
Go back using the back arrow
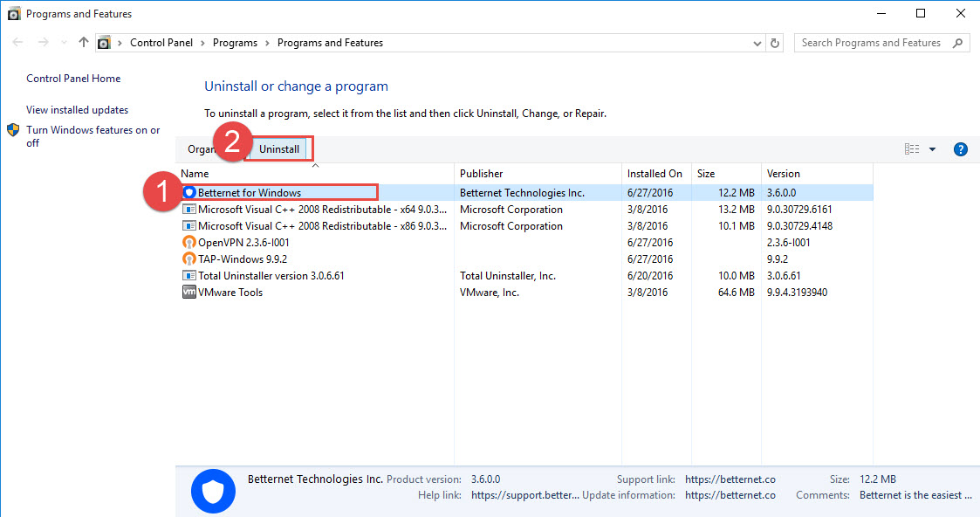click(x=17, y=43)
